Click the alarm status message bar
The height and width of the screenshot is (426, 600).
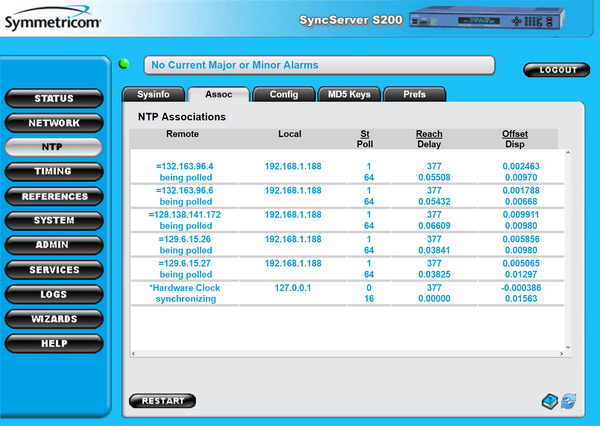[x=319, y=65]
